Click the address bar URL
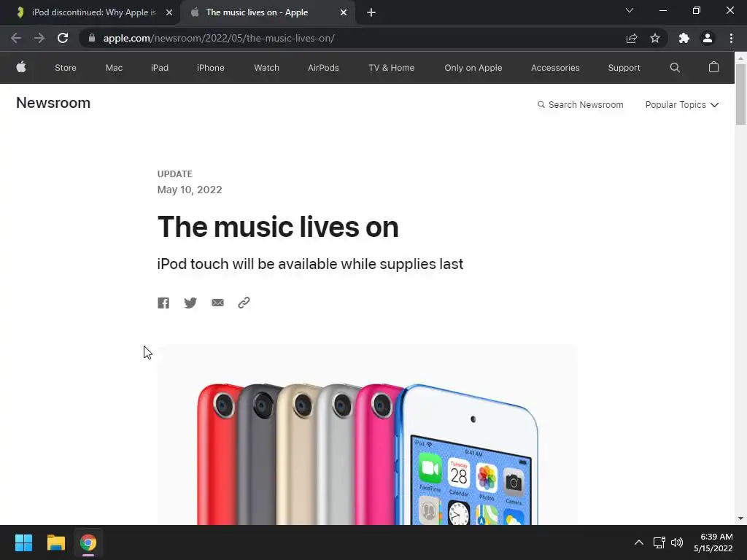Image resolution: width=747 pixels, height=560 pixels. tap(219, 38)
